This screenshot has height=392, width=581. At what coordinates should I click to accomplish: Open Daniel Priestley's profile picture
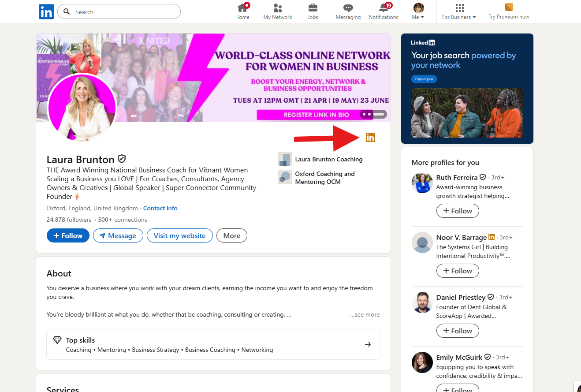422,302
